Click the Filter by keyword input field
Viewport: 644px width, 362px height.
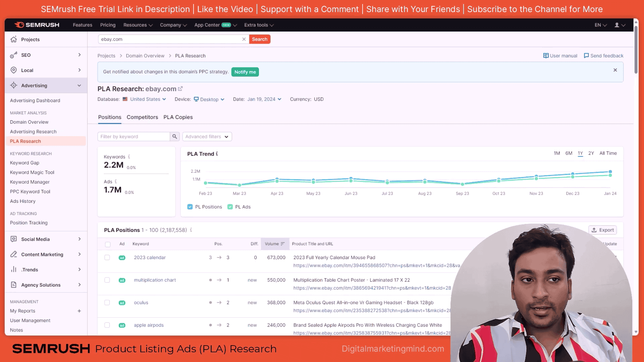point(134,136)
